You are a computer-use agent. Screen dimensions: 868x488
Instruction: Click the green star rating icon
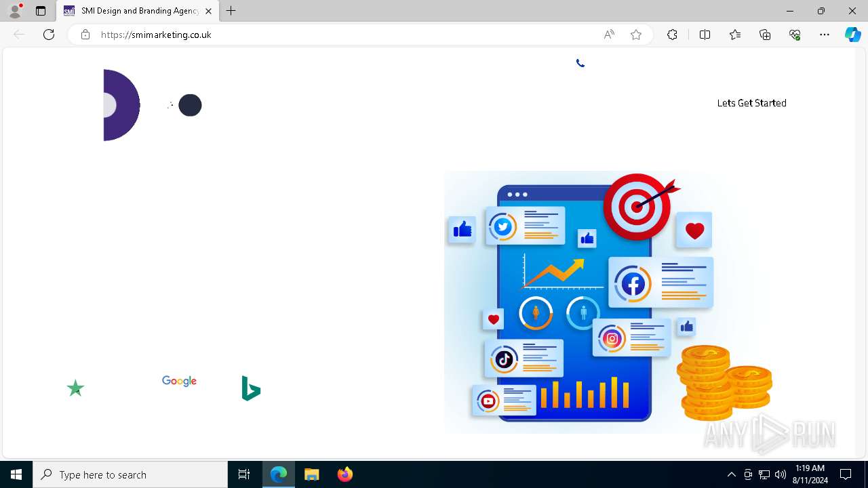pos(75,388)
